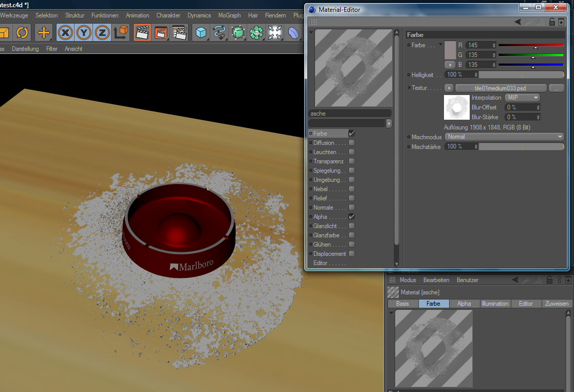Image resolution: width=574 pixels, height=392 pixels.
Task: Toggle world coordinate system icon
Action: (x=121, y=32)
